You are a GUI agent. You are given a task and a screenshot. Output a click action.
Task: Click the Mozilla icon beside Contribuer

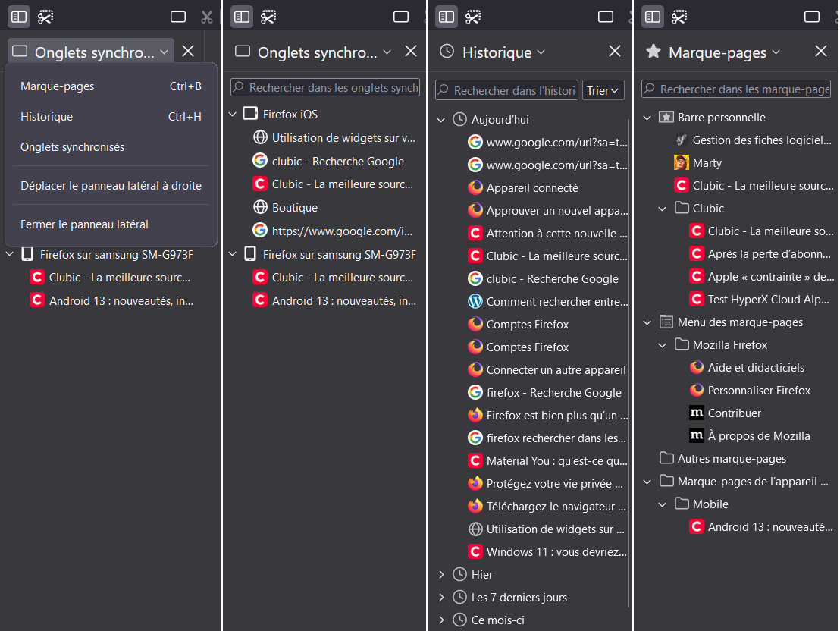(697, 413)
